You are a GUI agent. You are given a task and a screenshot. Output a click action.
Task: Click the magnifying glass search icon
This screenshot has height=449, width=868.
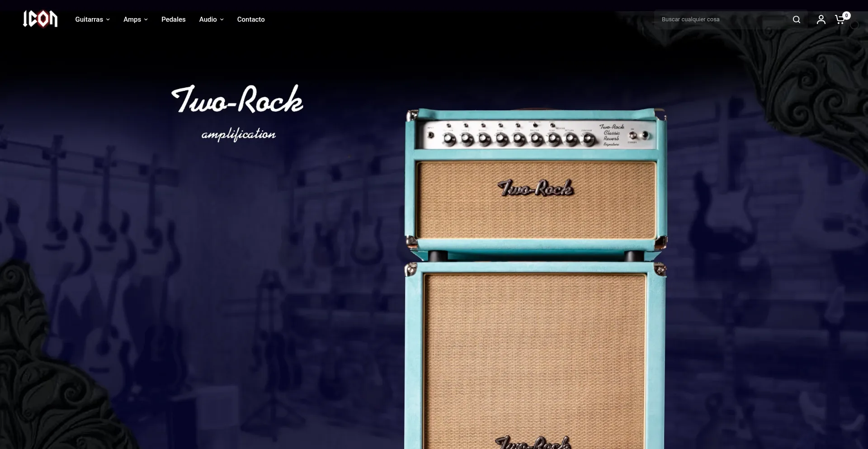(796, 19)
